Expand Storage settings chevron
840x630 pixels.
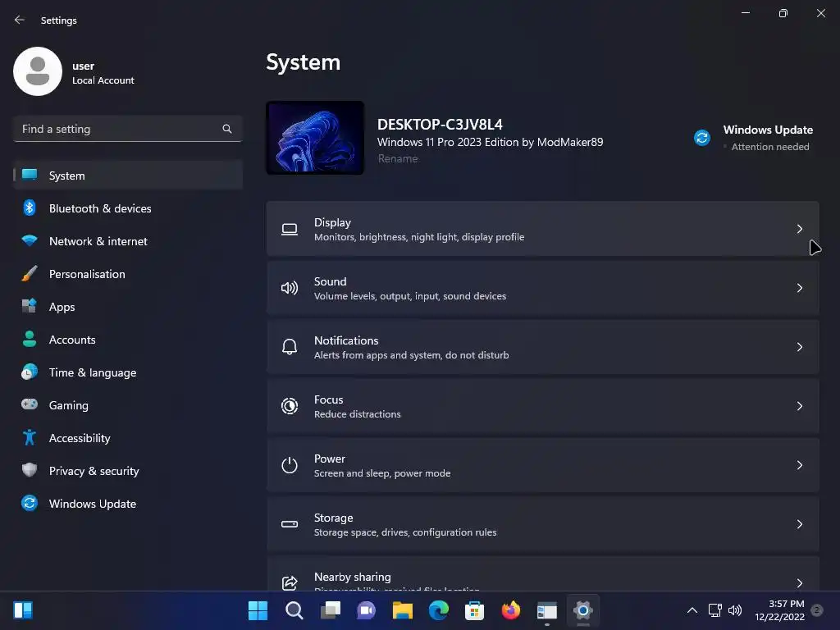coord(799,524)
